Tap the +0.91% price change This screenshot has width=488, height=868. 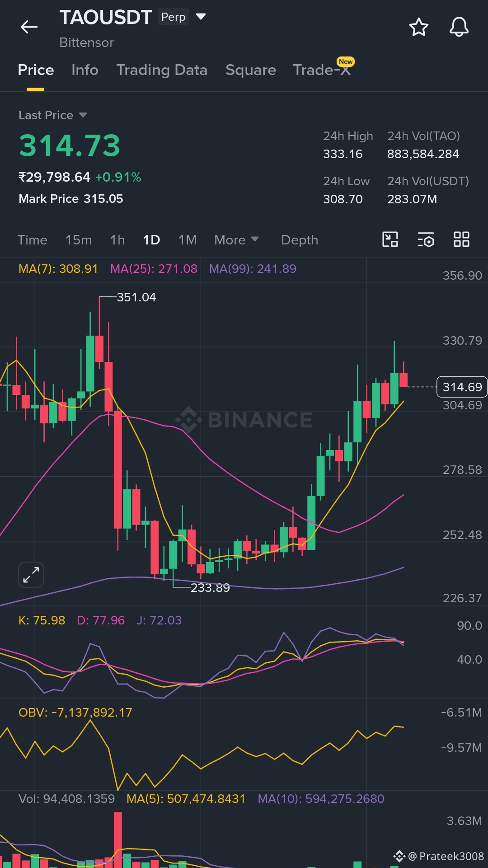(118, 177)
